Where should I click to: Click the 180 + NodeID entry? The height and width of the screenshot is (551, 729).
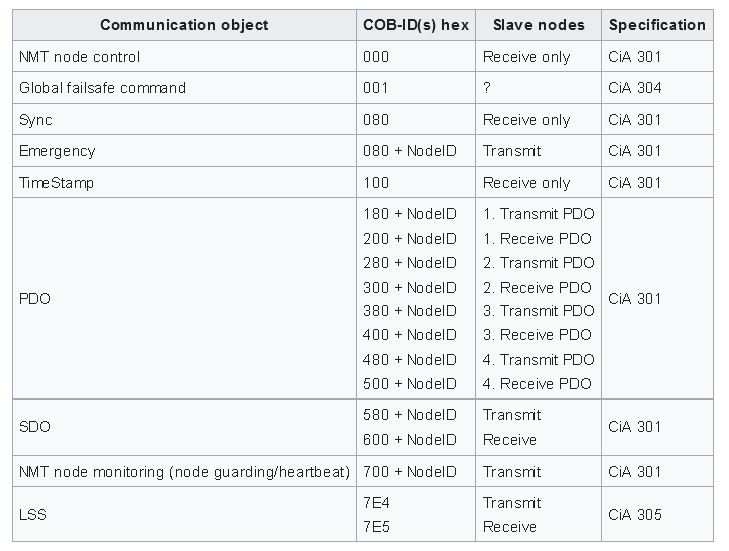click(410, 214)
